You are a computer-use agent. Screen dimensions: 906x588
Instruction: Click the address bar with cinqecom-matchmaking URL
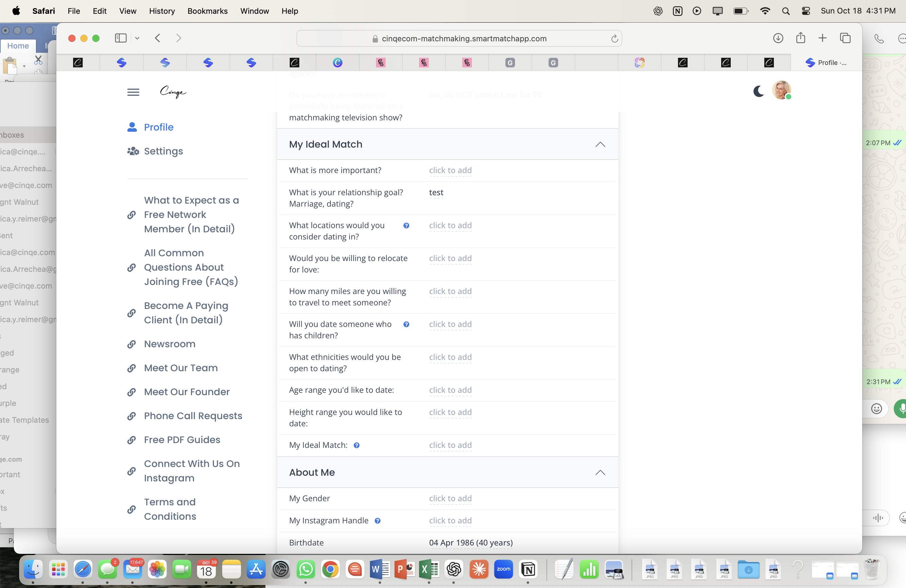459,38
